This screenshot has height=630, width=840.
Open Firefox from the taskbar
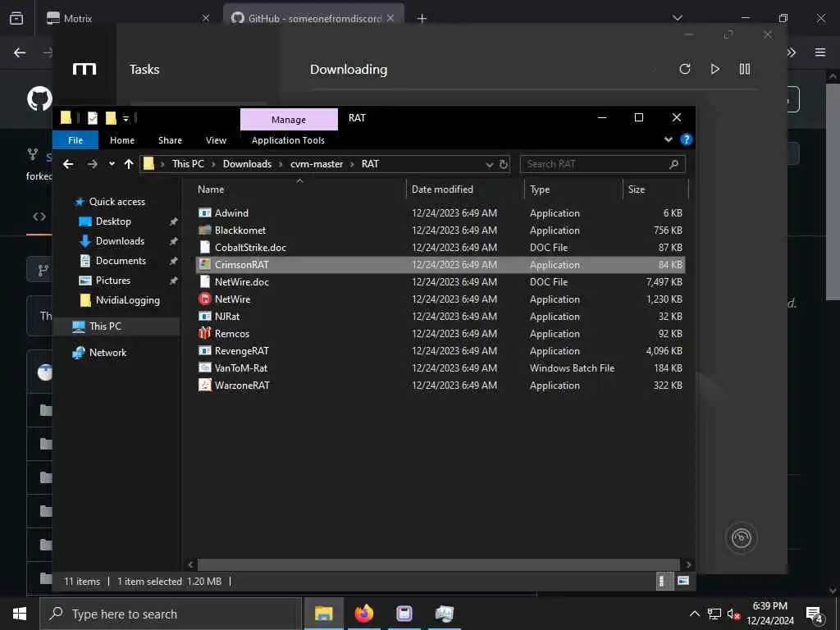pos(363,614)
